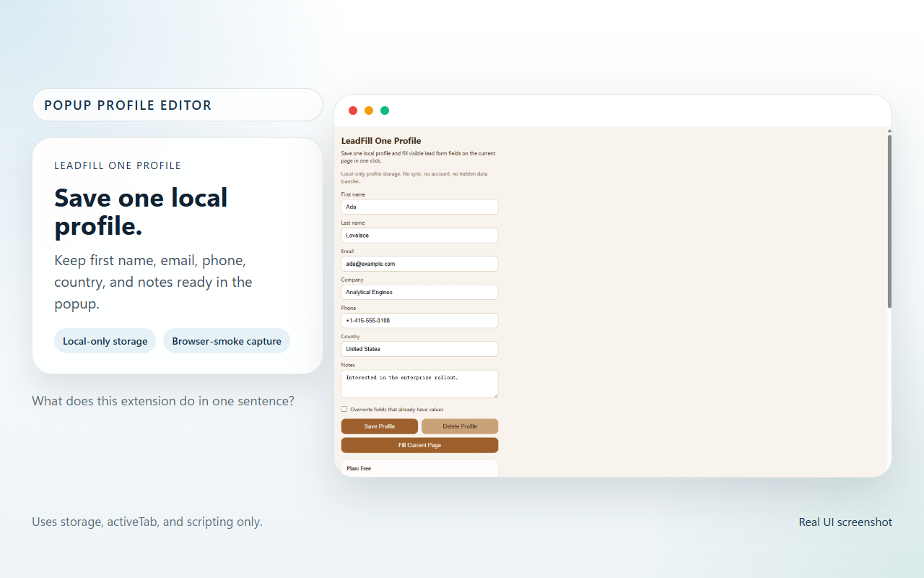The height and width of the screenshot is (578, 924).
Task: Click the green window dot
Action: click(385, 111)
